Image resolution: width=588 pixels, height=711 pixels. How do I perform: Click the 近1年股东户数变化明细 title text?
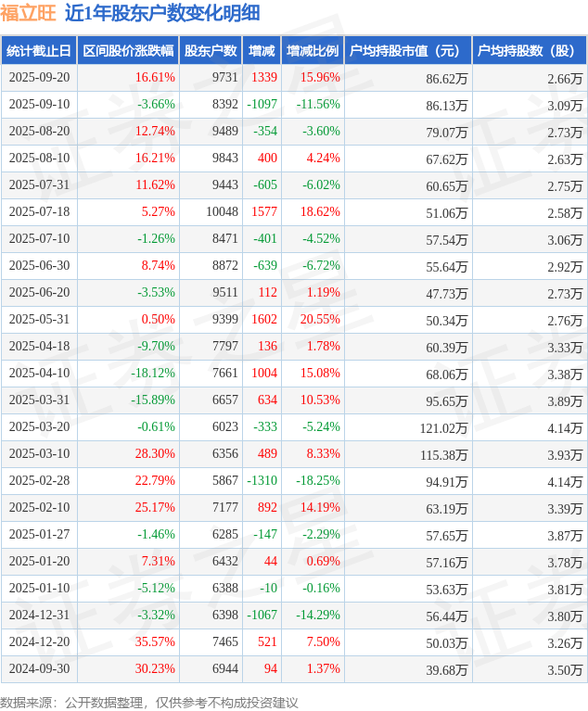click(x=162, y=13)
